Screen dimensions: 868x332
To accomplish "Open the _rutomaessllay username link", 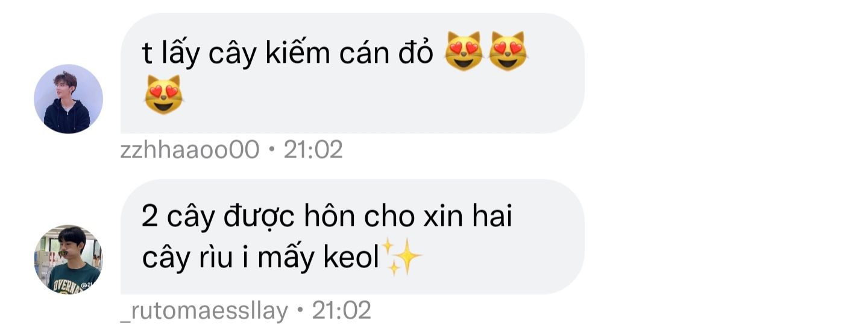I will 204,311.
